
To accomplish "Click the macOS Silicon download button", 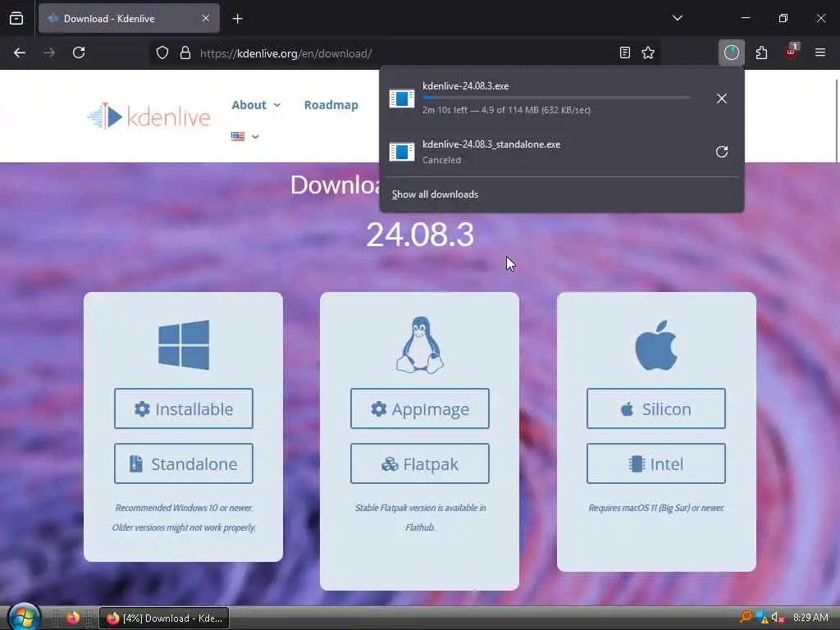I will pos(656,409).
